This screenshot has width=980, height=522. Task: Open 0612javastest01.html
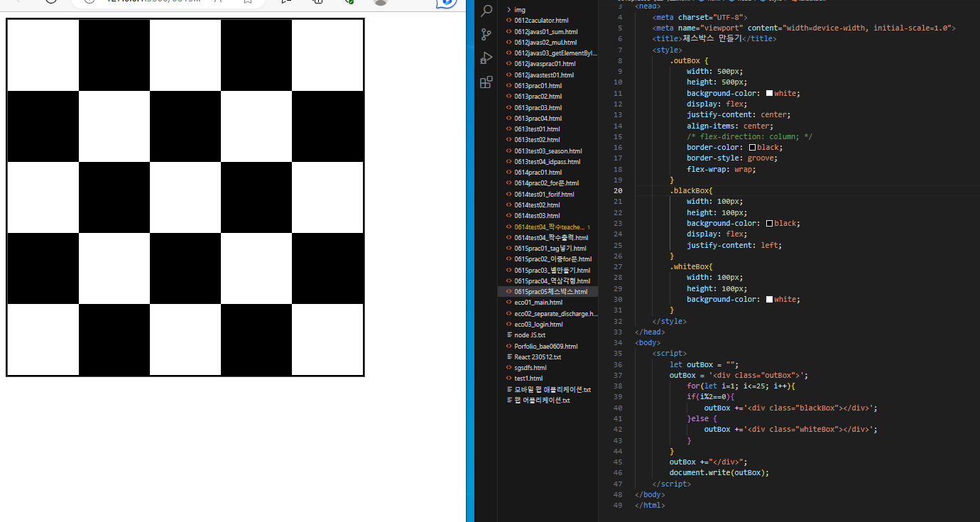point(543,75)
